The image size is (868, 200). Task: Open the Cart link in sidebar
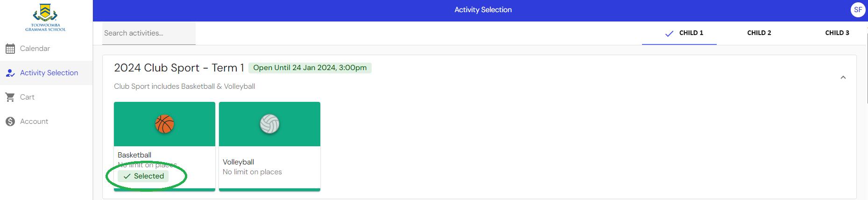click(x=27, y=97)
